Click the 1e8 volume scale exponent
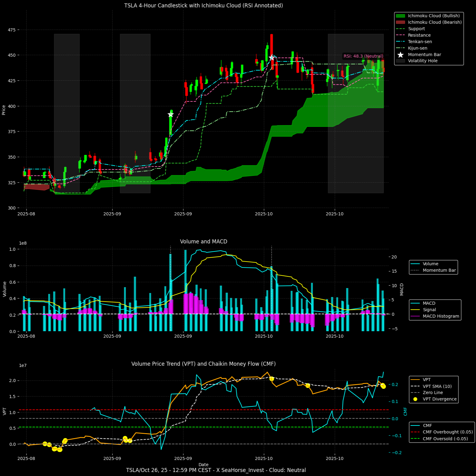 (x=23, y=243)
